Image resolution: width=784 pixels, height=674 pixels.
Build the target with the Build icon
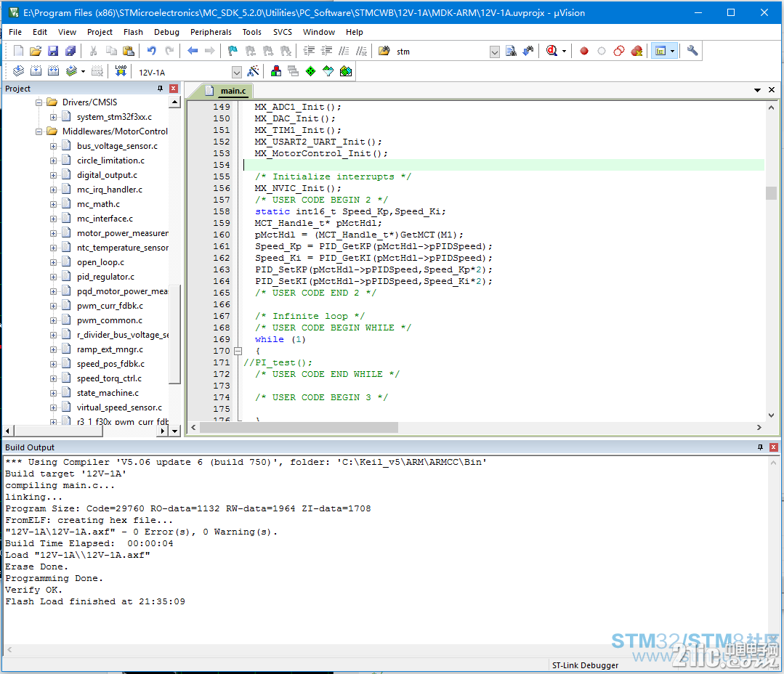coord(36,71)
